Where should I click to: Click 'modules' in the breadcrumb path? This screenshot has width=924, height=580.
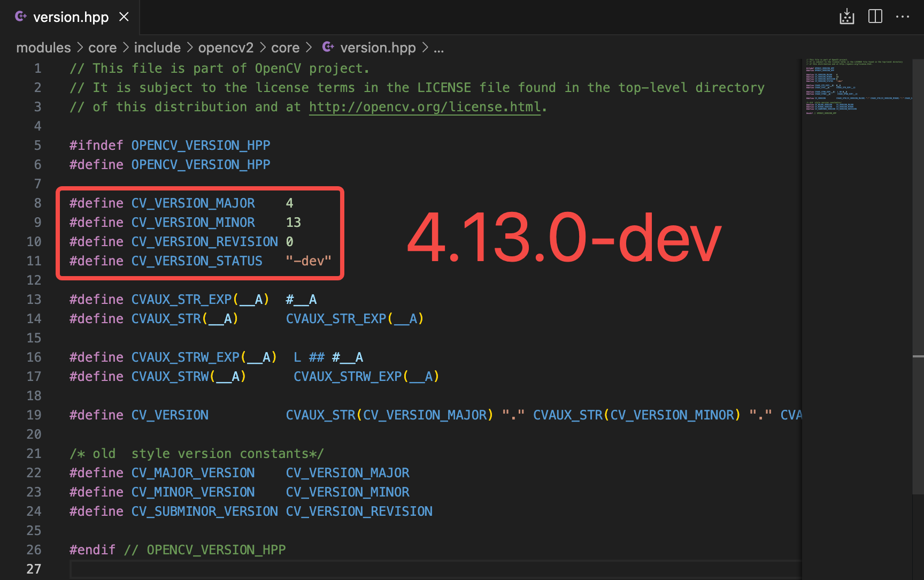pos(43,48)
